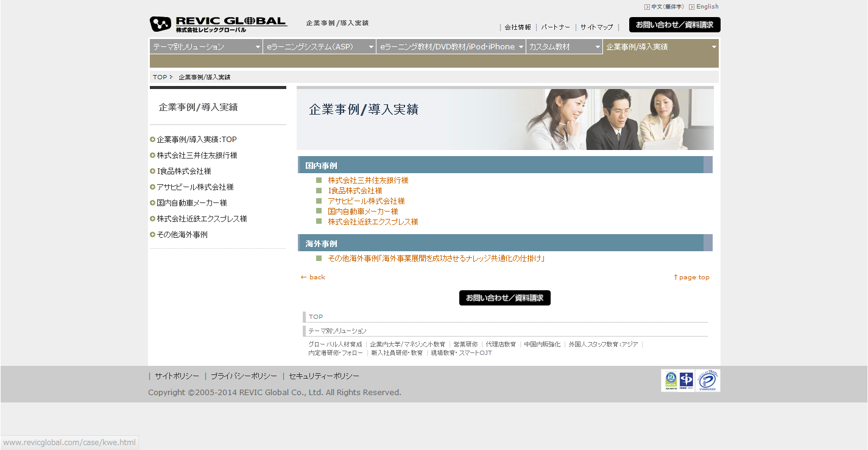Click the green JQA certification badge
Viewport: 868px width, 450px height.
671,380
